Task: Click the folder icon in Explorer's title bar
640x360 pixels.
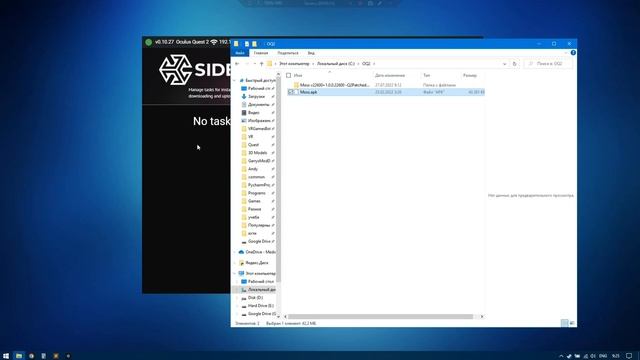Action: [236, 44]
